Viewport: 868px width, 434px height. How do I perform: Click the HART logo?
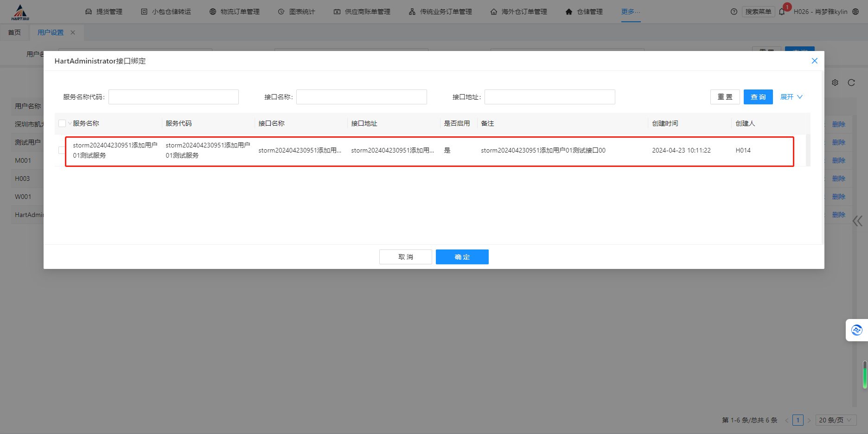(20, 12)
